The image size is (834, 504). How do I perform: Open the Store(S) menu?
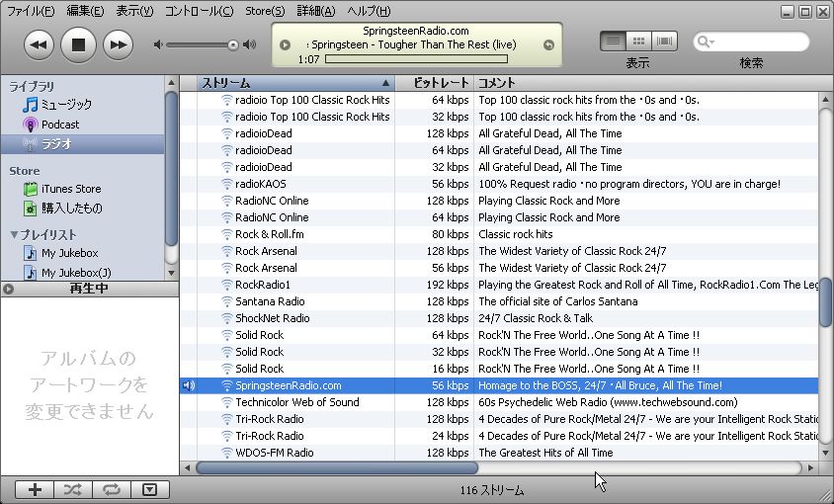(x=265, y=11)
